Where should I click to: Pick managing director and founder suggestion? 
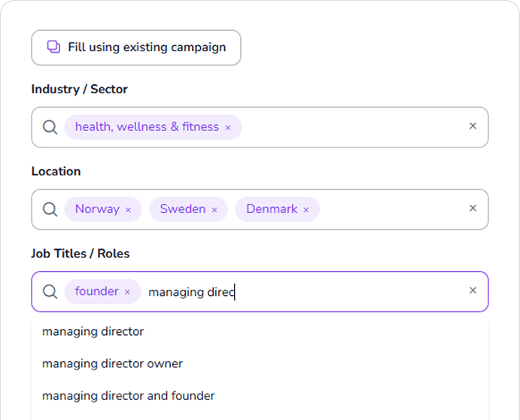(x=128, y=396)
